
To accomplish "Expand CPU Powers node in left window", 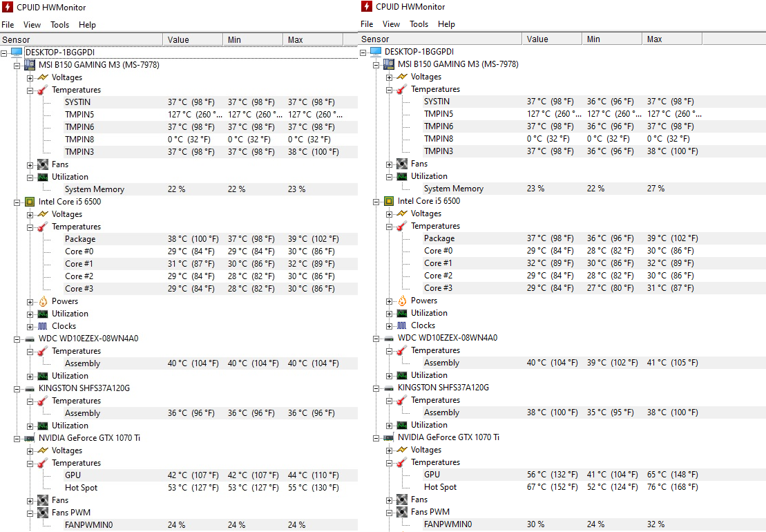I will tap(30, 302).
